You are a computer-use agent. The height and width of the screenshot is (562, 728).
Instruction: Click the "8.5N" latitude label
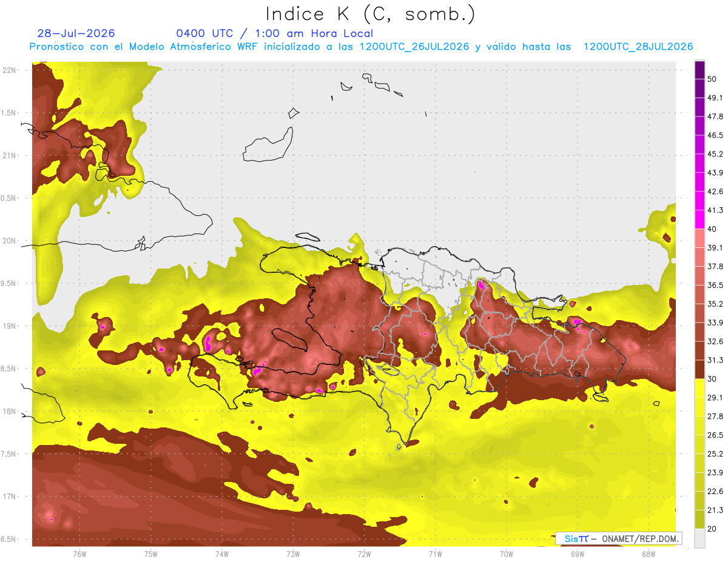click(x=9, y=369)
